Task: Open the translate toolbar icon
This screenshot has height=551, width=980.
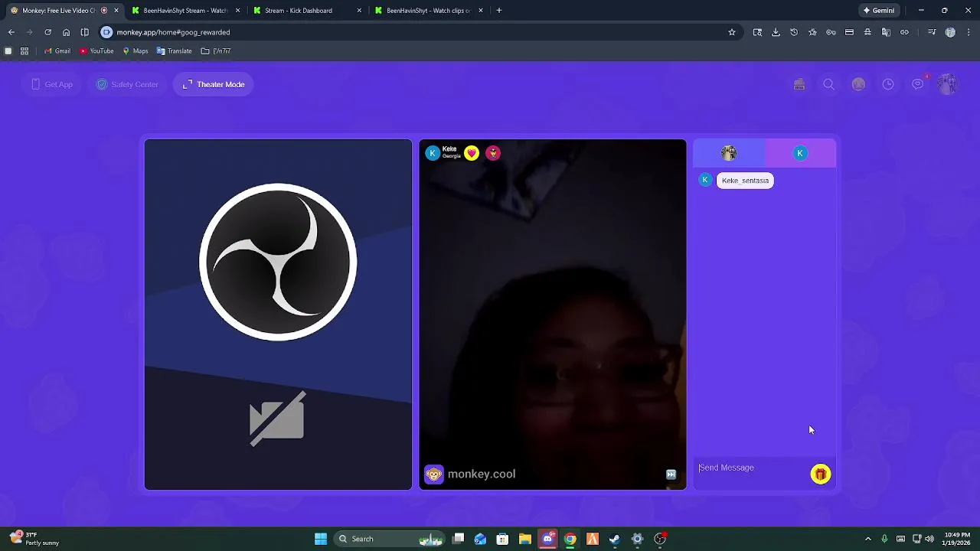Action: click(886, 32)
